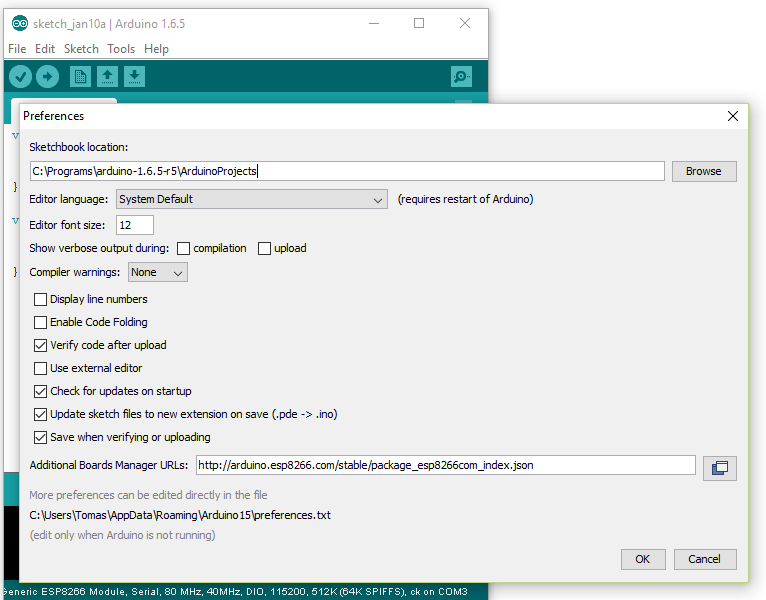
Task: Click the Additional Boards URLs editor icon
Action: [720, 466]
